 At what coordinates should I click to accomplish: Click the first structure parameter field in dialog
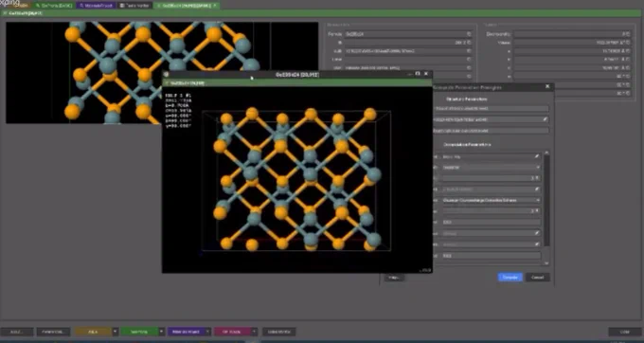click(492, 108)
